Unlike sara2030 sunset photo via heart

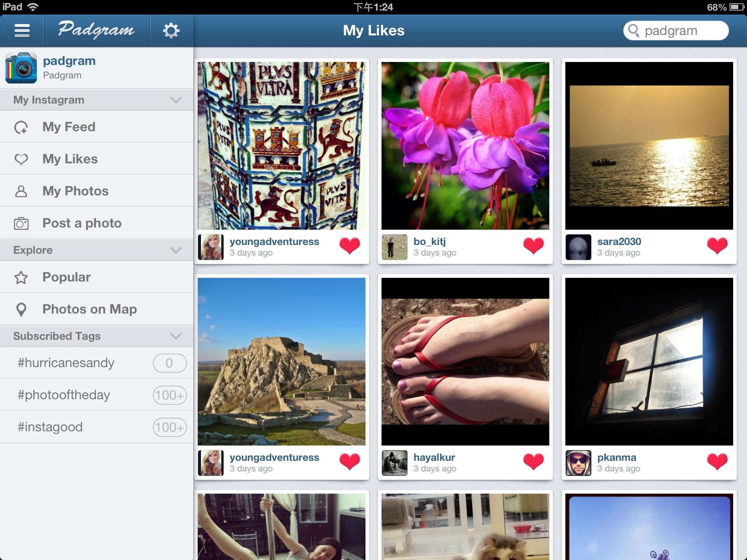click(717, 246)
